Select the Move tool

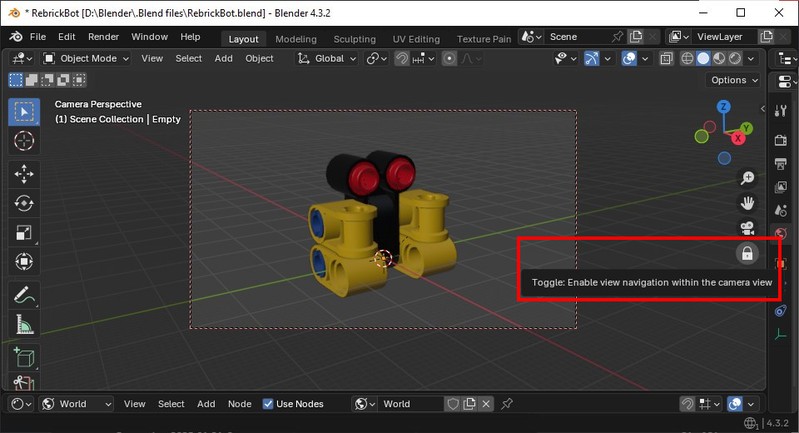23,173
